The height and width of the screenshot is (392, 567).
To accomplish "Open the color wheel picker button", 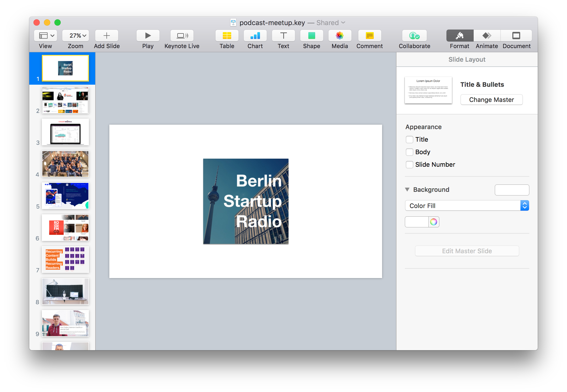I will (434, 222).
